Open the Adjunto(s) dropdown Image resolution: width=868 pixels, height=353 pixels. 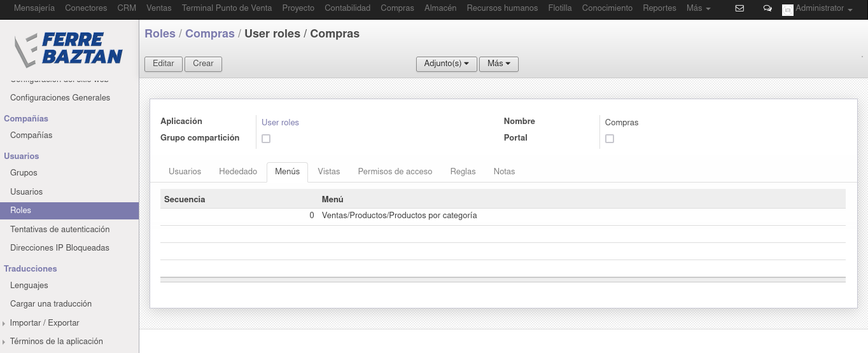[447, 64]
